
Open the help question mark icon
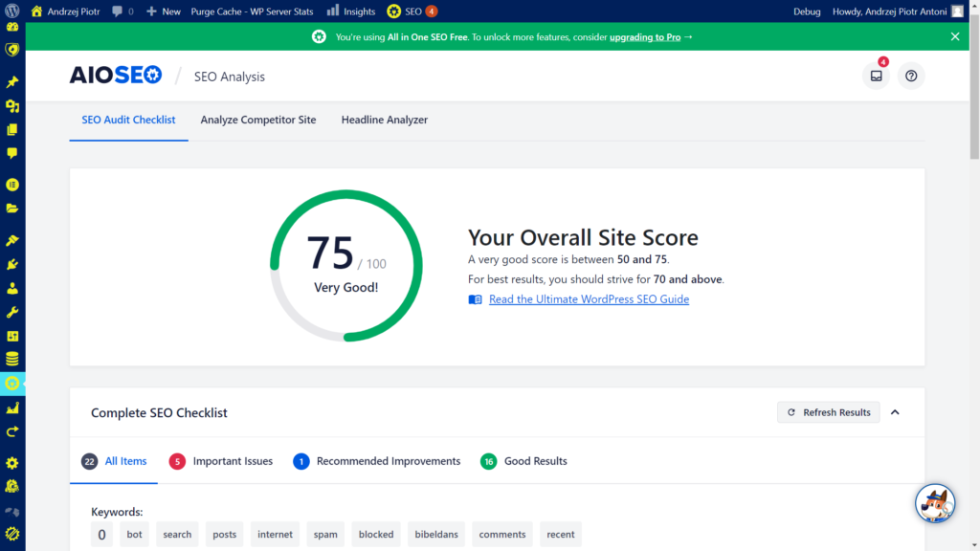click(x=911, y=77)
